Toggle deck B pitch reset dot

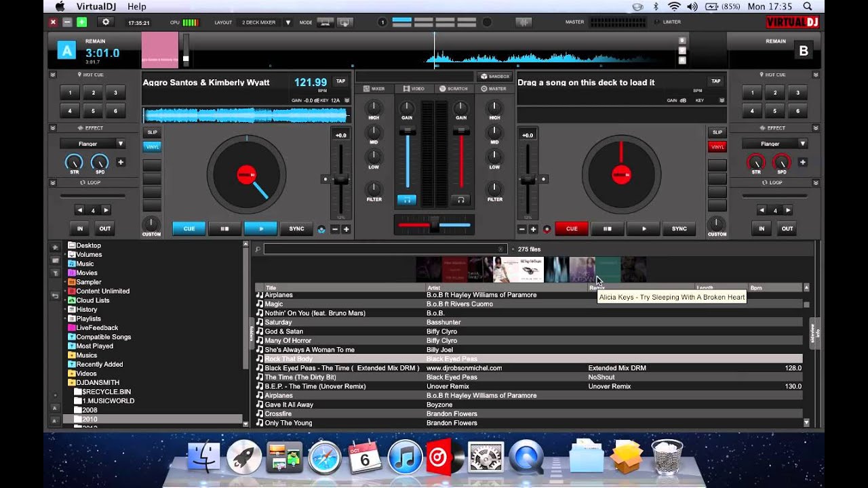542,180
